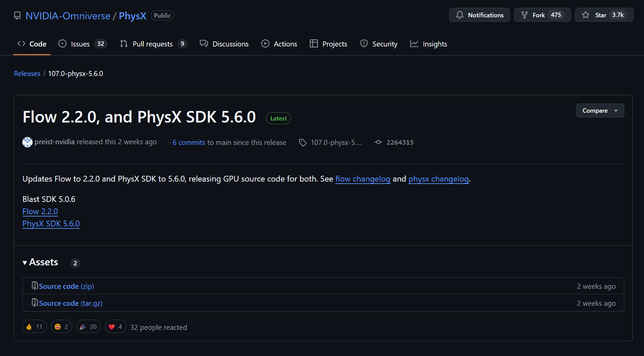Screen dimensions: 644x356
Task: Open preist-nvidia user profile link
Action: point(55,142)
